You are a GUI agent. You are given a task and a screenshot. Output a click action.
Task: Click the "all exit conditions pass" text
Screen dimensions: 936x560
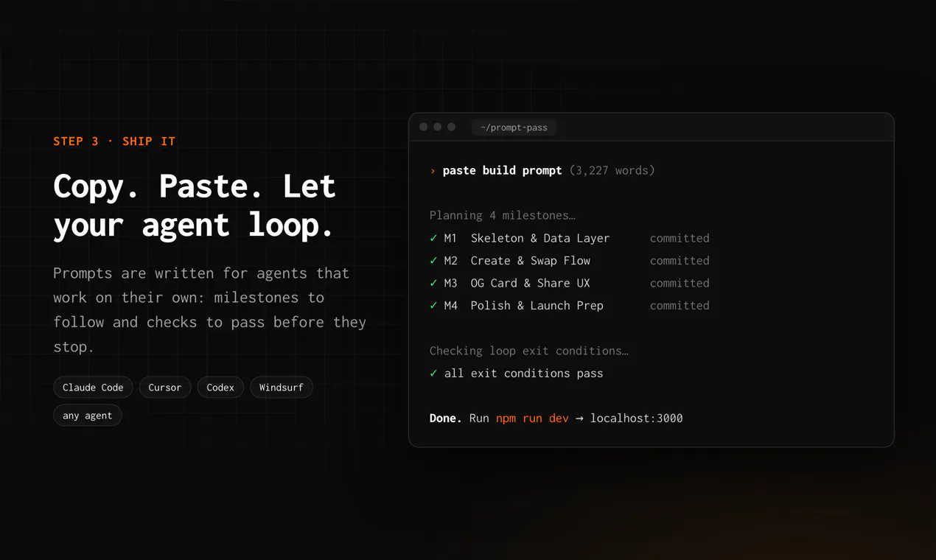(524, 374)
